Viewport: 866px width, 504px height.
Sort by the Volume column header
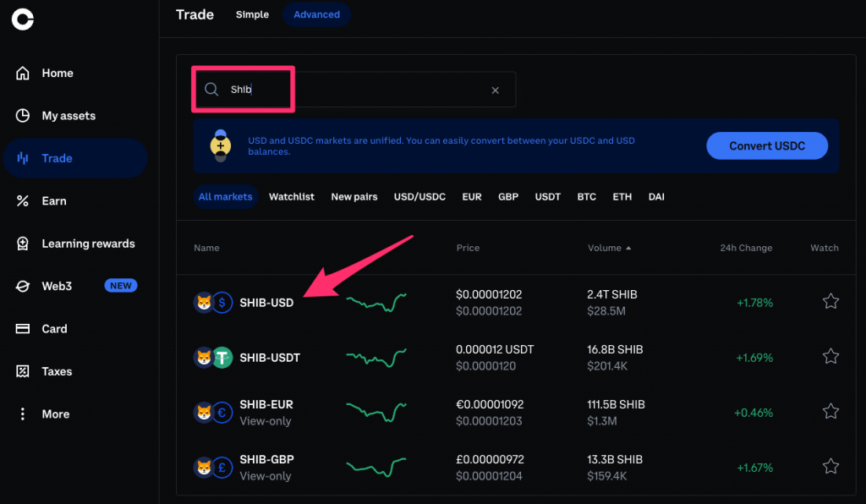point(609,248)
